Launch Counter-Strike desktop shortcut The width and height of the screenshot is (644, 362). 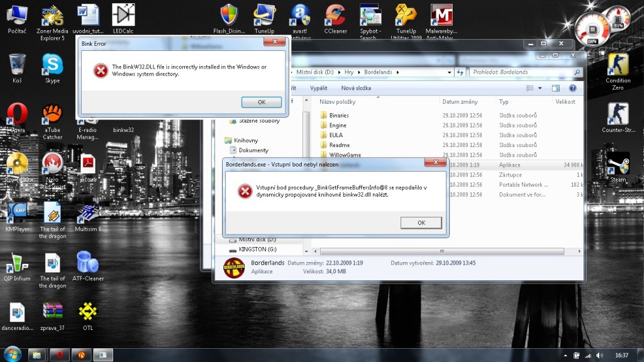618,118
